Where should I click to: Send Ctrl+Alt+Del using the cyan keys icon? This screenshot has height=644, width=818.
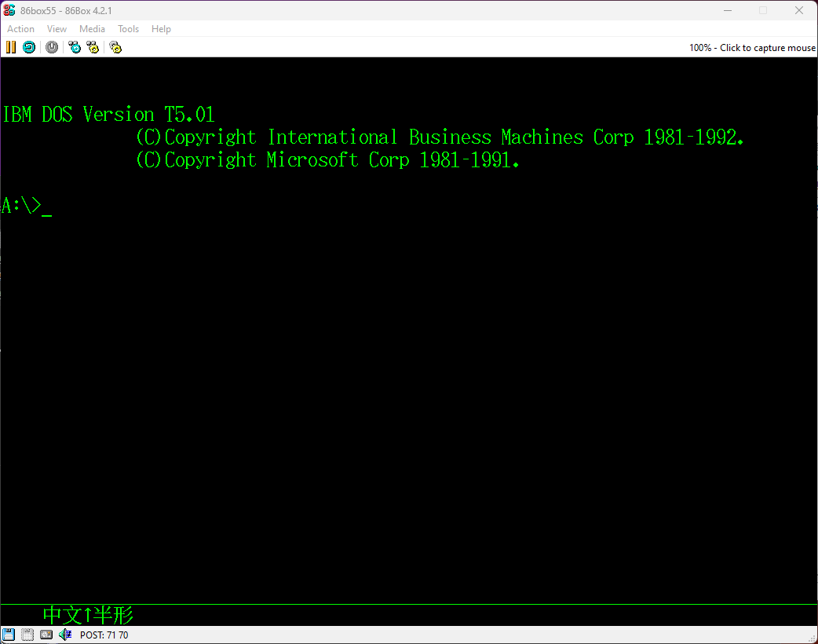tap(75, 47)
